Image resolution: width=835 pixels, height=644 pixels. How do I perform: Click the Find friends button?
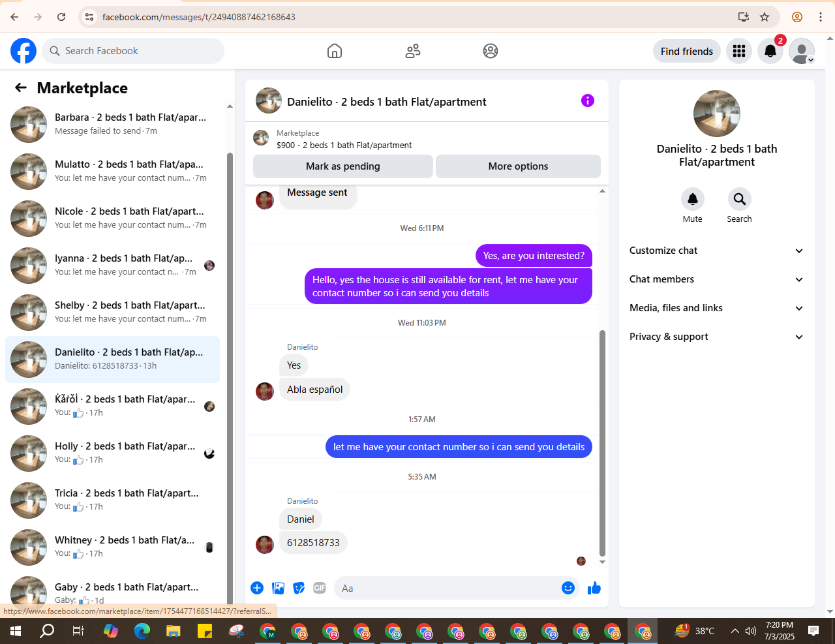(x=687, y=51)
